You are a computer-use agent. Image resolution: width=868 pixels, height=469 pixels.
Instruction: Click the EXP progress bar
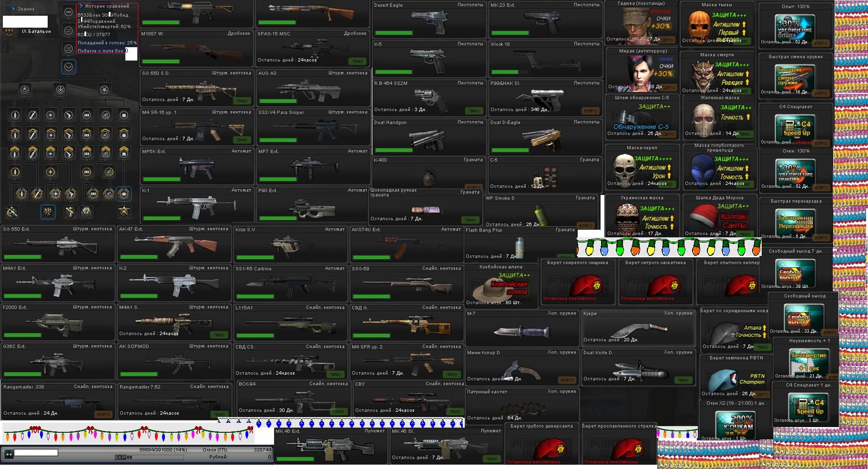[x=149, y=458]
